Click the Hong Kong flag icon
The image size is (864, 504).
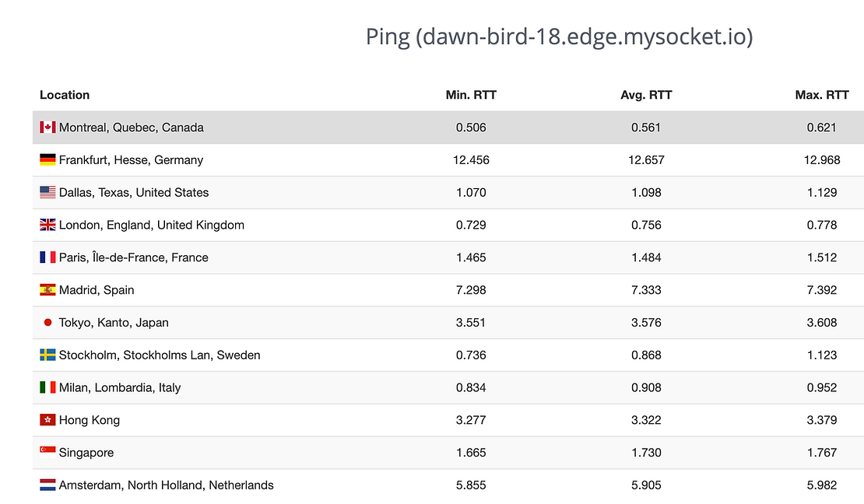click(x=47, y=420)
